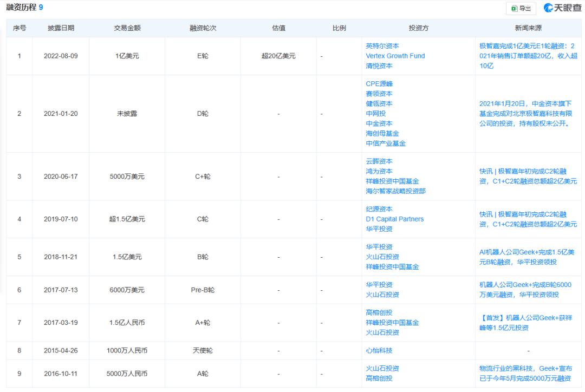Open 高榕创投 in the A+轮 row

click(x=379, y=312)
